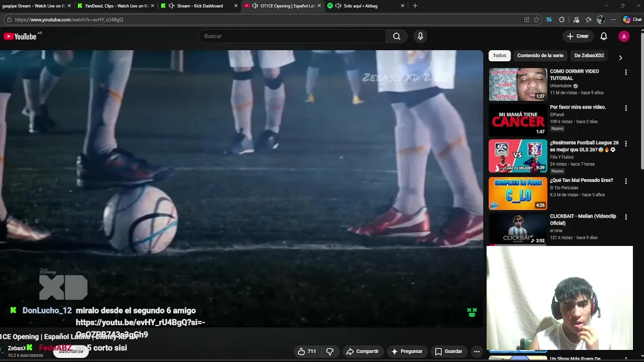Select the Todos filter chip
The width and height of the screenshot is (644, 362).
click(x=500, y=56)
